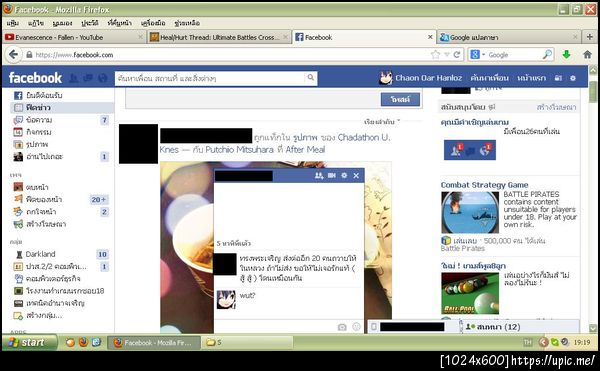Click the magnifier in Google search box

click(x=548, y=54)
